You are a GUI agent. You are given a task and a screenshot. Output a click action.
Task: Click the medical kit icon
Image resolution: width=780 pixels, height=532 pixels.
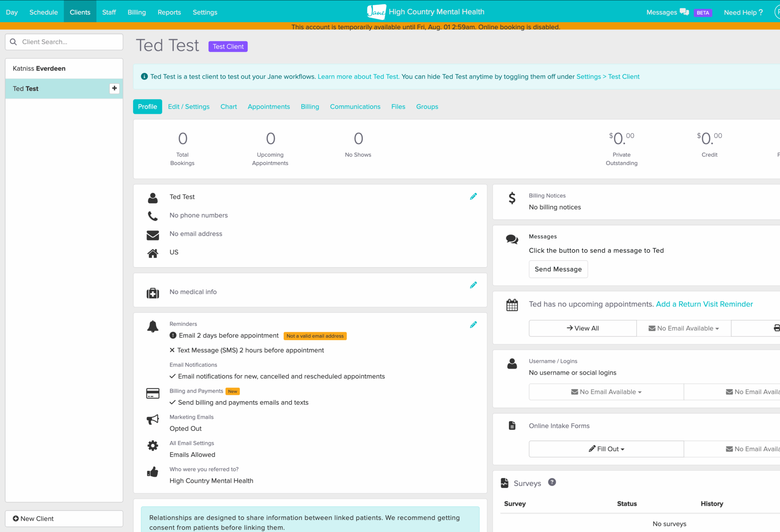point(153,293)
